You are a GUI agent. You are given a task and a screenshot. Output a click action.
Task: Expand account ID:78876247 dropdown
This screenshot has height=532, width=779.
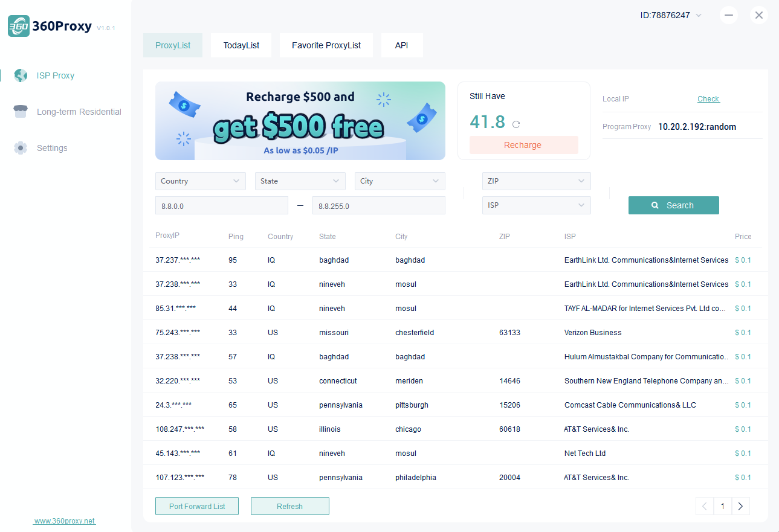tap(699, 15)
